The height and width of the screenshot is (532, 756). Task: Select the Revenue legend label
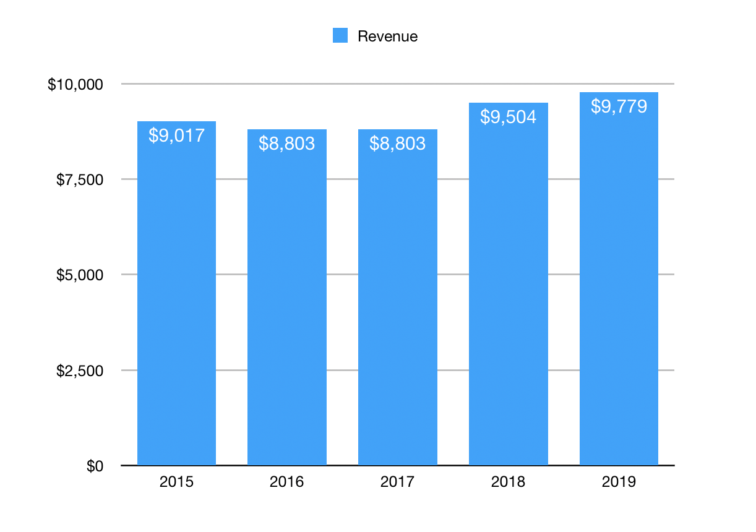coord(387,36)
